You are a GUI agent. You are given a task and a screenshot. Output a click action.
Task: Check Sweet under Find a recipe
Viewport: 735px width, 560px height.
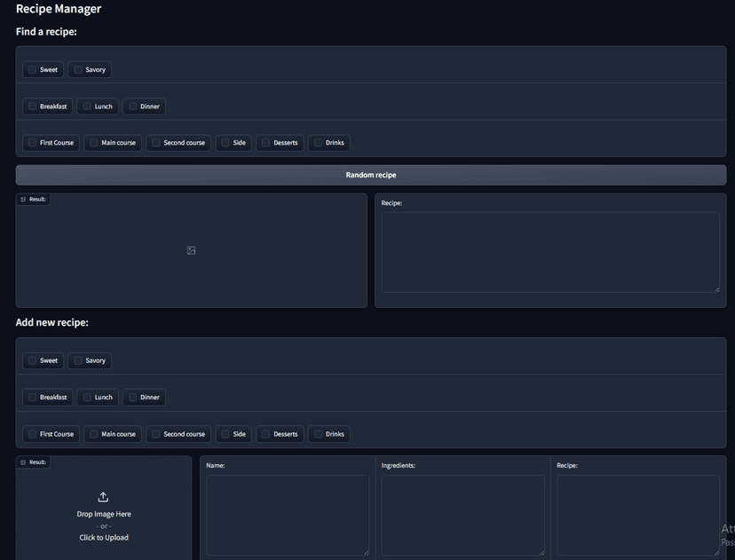(32, 70)
